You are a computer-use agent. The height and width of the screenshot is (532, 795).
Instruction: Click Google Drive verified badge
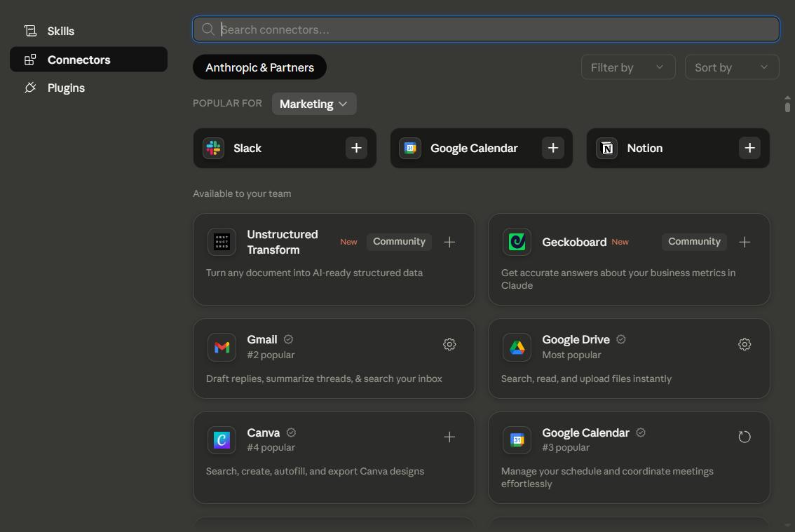620,339
